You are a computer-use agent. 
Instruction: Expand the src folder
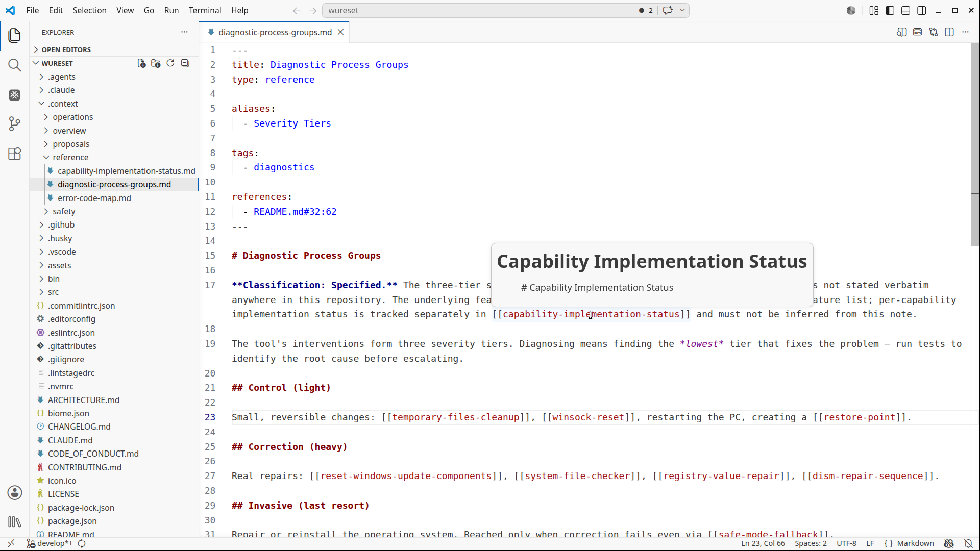click(53, 292)
